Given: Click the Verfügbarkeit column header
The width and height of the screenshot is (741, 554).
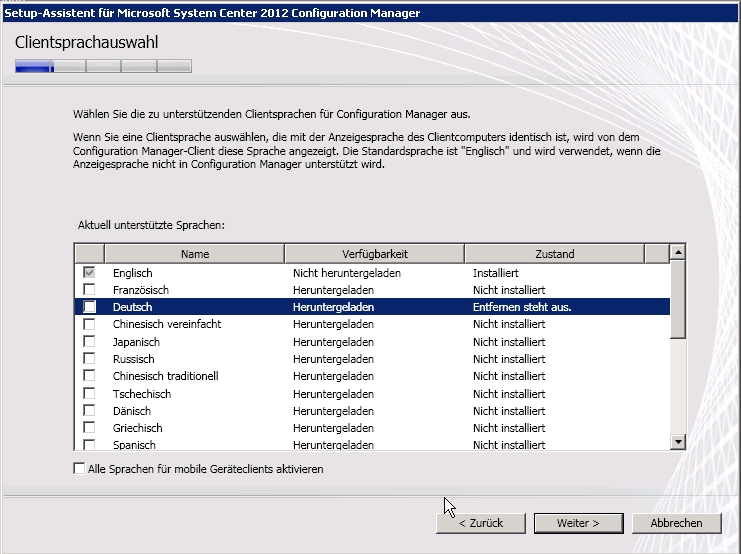Looking at the screenshot, I should click(374, 254).
